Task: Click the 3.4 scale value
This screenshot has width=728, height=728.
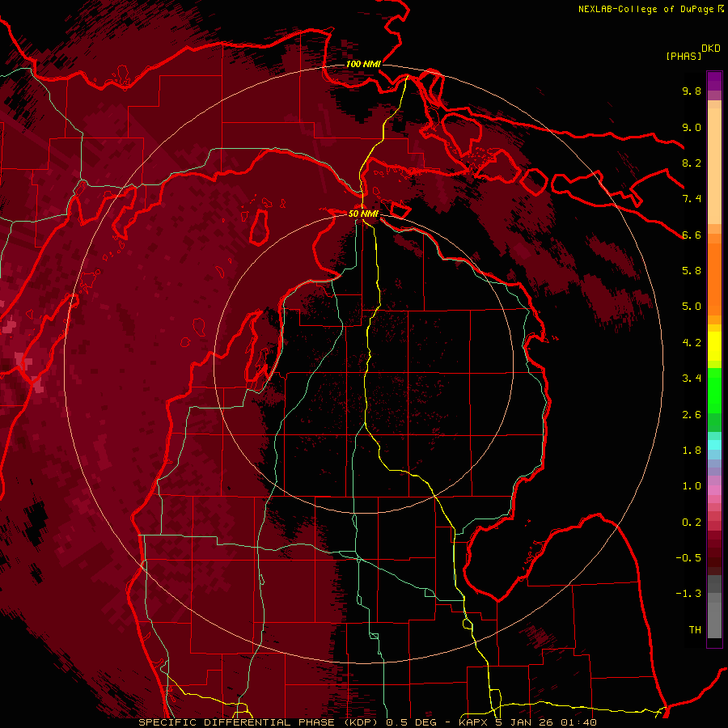Action: (692, 379)
